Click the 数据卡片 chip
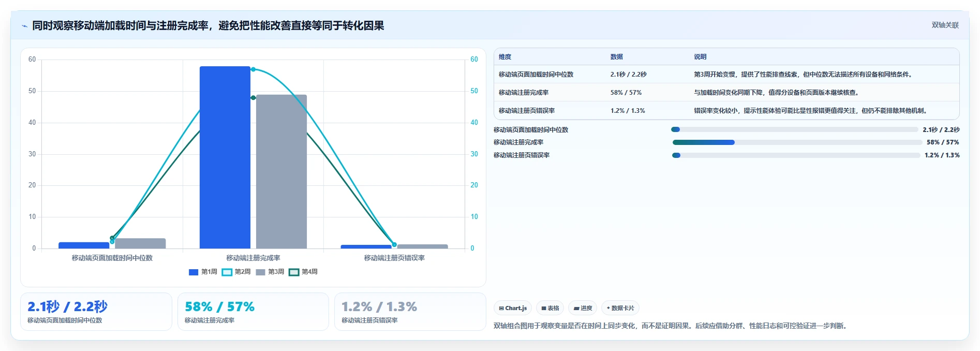980x351 pixels. pos(620,308)
